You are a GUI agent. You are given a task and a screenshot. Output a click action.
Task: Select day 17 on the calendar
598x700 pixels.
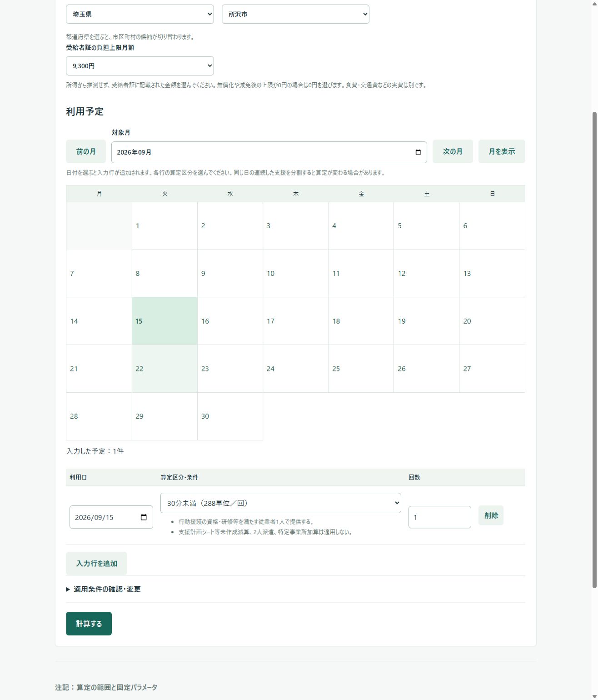point(295,321)
